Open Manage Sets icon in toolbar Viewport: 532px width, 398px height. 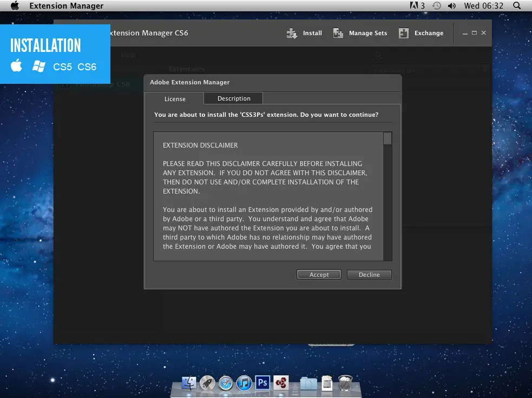[x=338, y=33]
